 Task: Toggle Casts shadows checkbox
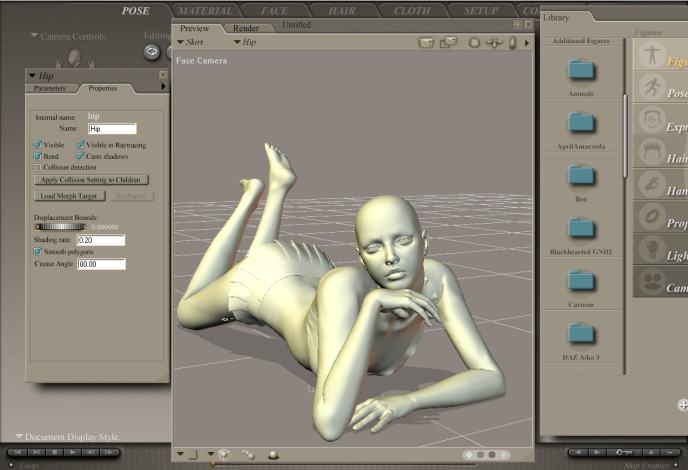[x=80, y=156]
